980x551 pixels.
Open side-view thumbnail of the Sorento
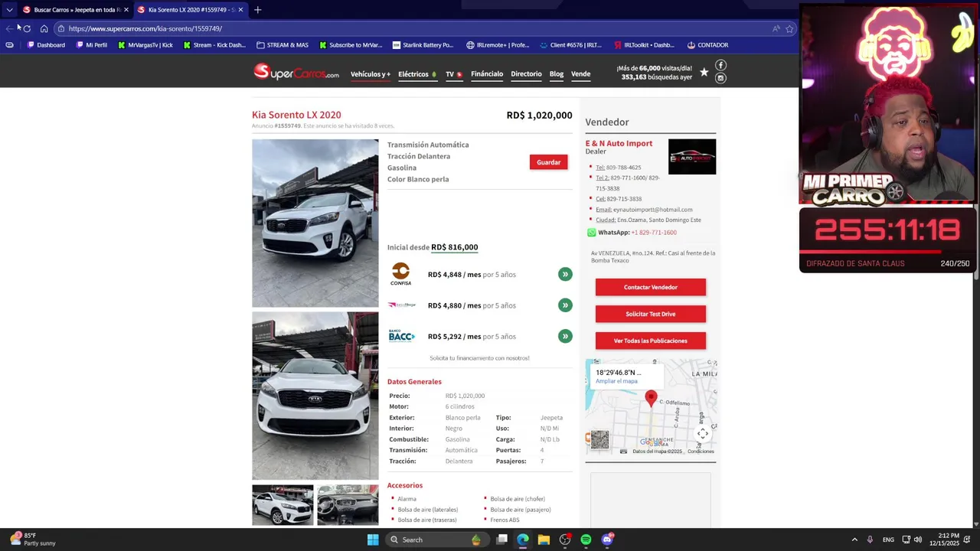click(283, 505)
